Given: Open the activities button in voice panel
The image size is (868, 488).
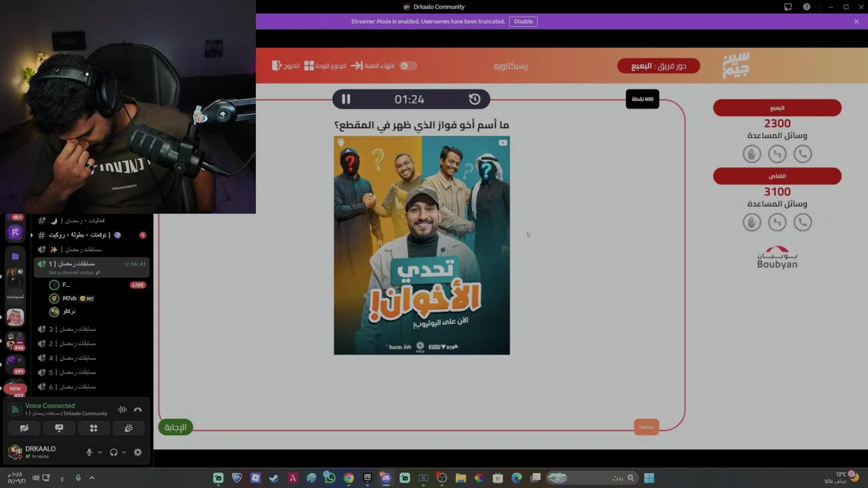Looking at the screenshot, I should click(x=94, y=428).
